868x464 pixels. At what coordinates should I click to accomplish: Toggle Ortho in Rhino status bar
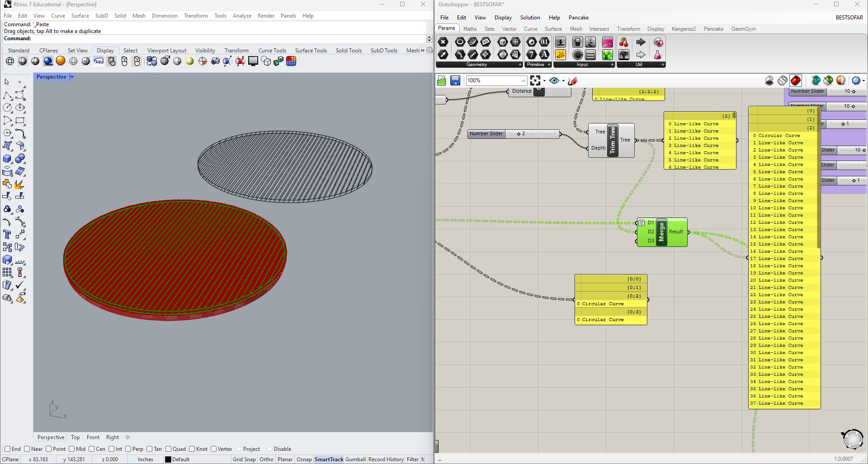(266, 459)
